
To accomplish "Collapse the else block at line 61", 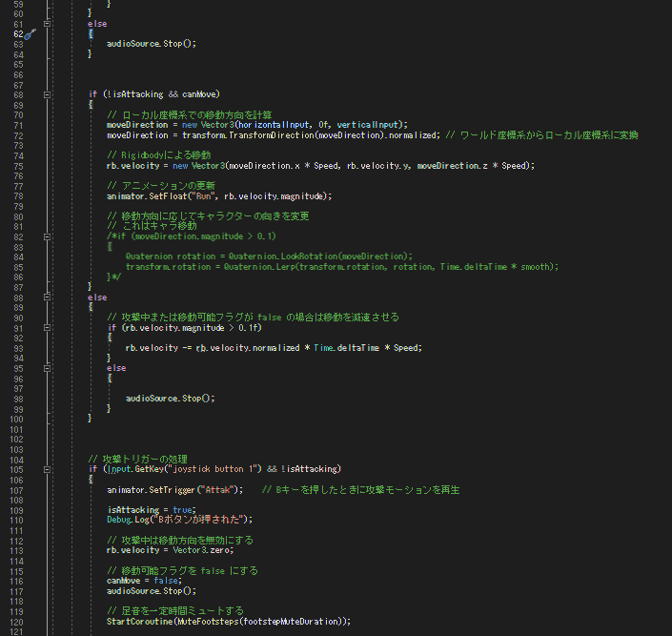I will (46, 23).
